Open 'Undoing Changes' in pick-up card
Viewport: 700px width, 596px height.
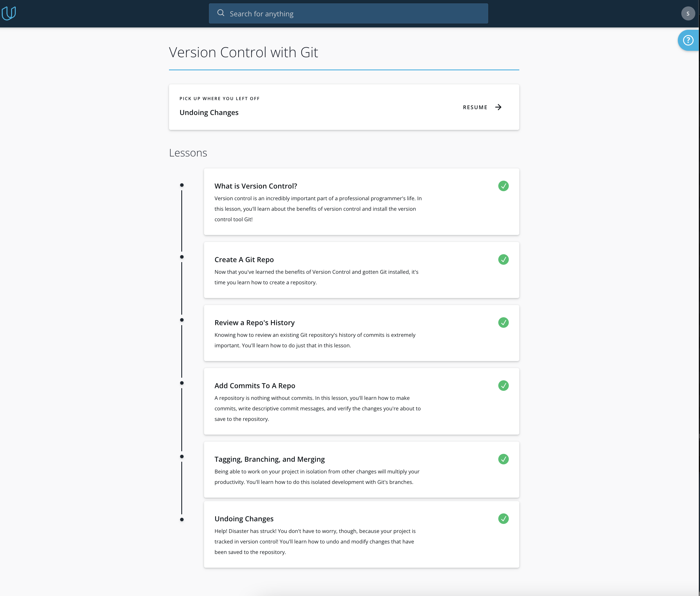[x=209, y=112]
